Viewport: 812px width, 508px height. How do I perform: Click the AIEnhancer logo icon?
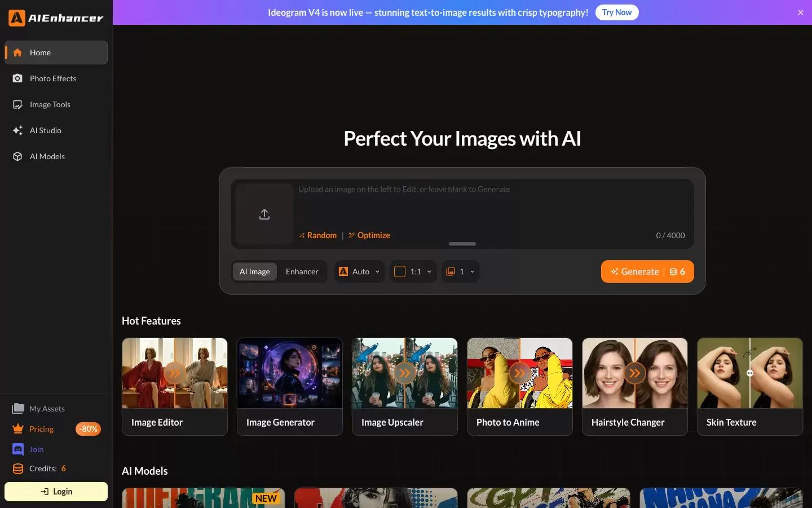[x=17, y=18]
